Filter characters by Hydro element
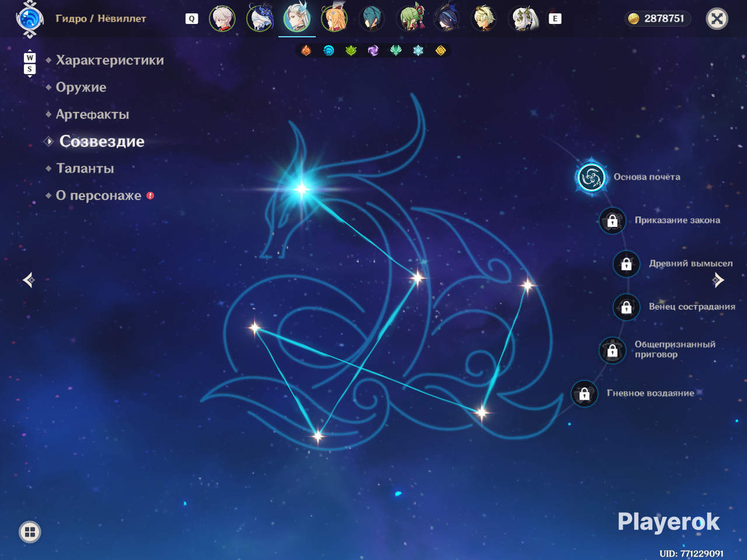The width and height of the screenshot is (747, 560). coord(329,51)
